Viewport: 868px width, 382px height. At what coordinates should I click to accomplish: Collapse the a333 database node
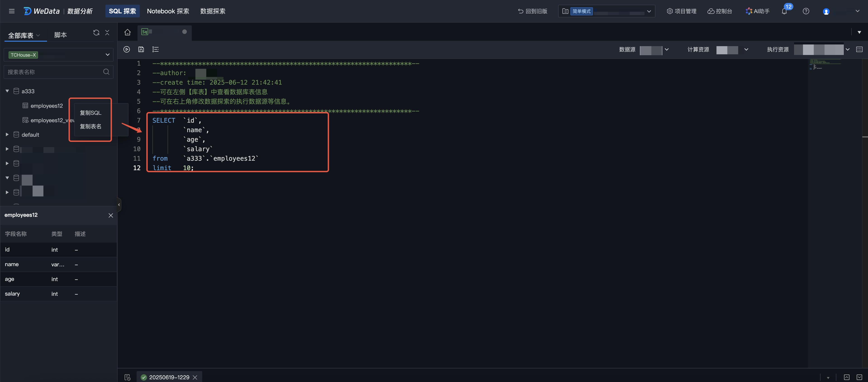[x=7, y=91]
